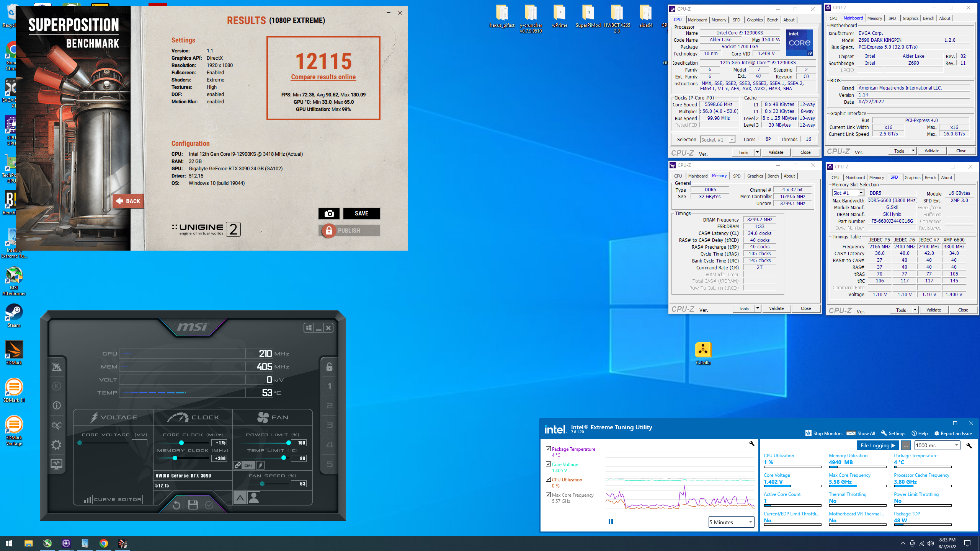Click BACK in Superposition benchmark
Screen dimensions: 980x551
pos(128,201)
